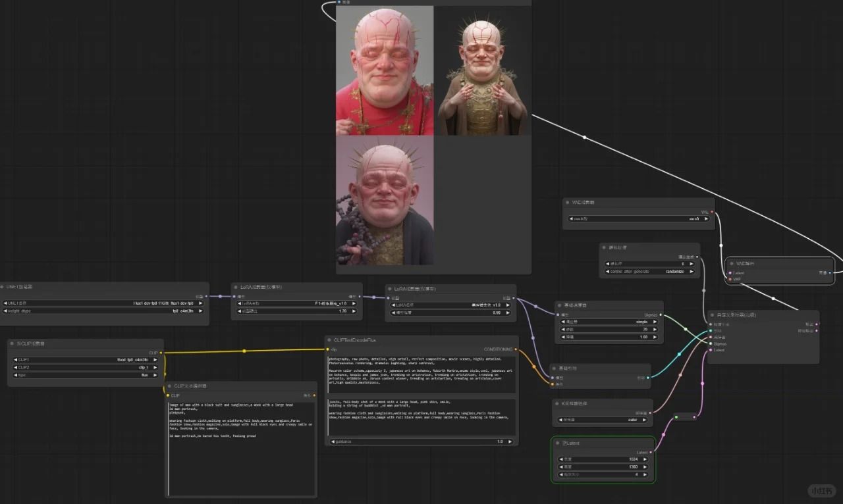This screenshot has height=504, width=843.
Task: Click the 0.90 model strength value field
Action: click(449, 312)
